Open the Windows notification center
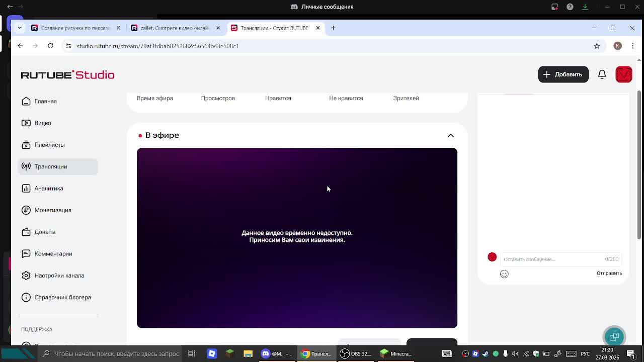 point(631,353)
